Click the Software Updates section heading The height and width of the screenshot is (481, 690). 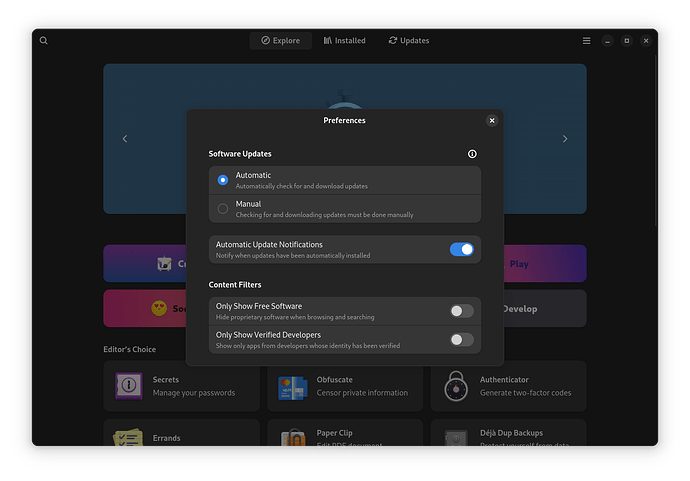coord(240,154)
